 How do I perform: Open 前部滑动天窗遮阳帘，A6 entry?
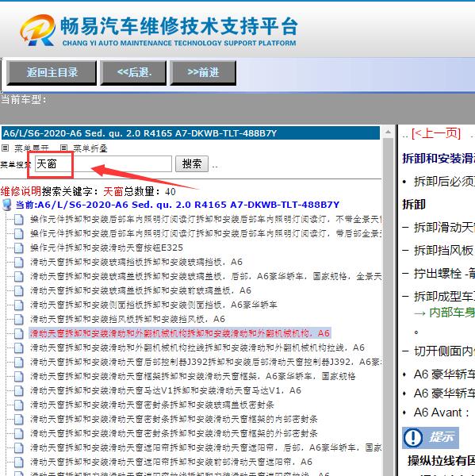[171, 462]
